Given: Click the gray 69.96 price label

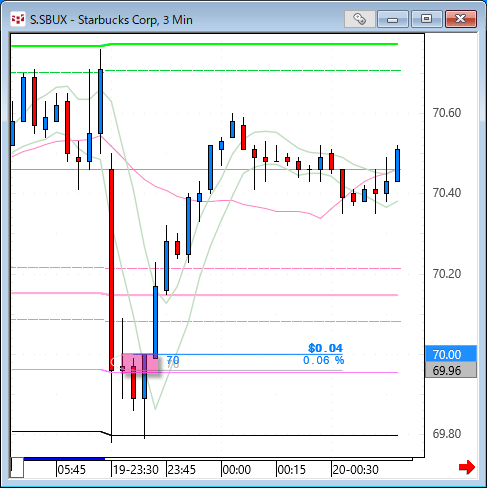Looking at the screenshot, I should click(x=451, y=370).
